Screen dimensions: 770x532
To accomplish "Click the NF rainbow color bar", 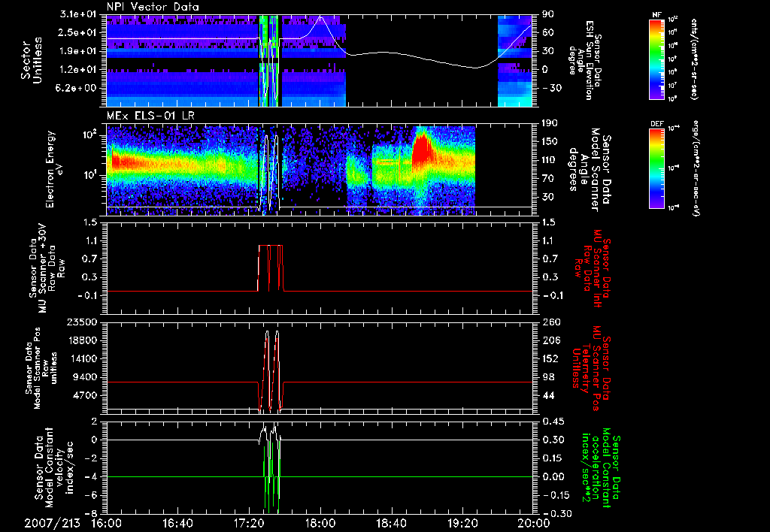I will [x=657, y=59].
